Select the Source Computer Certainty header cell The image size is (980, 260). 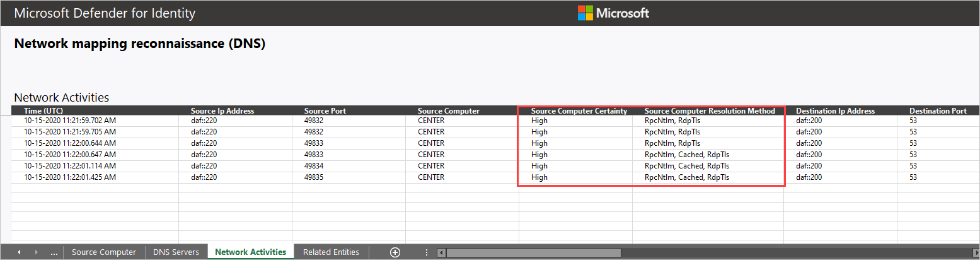point(576,110)
